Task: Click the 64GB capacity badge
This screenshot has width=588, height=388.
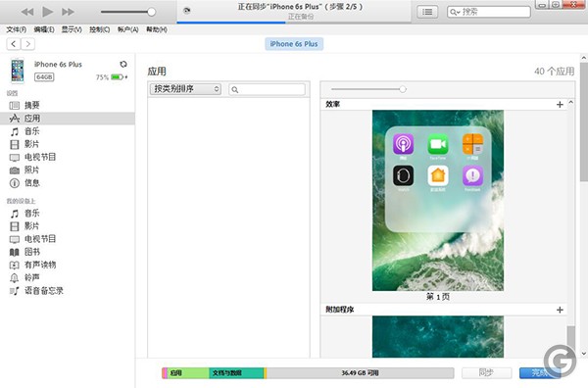Action: click(x=44, y=77)
